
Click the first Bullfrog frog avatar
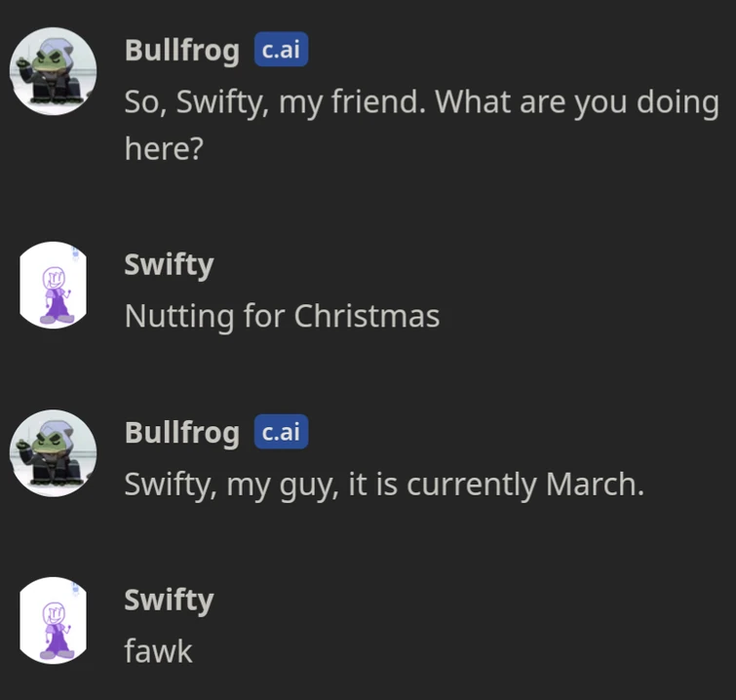[53, 71]
